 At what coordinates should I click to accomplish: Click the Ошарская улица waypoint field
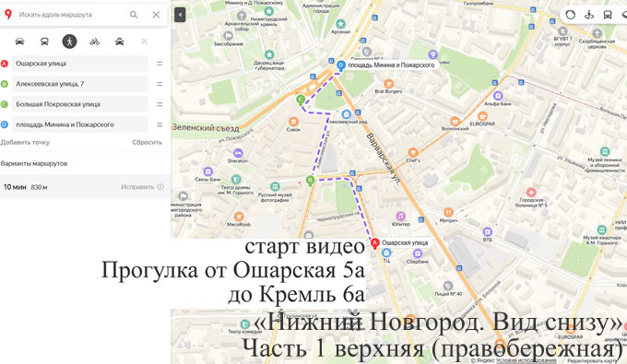tap(80, 64)
